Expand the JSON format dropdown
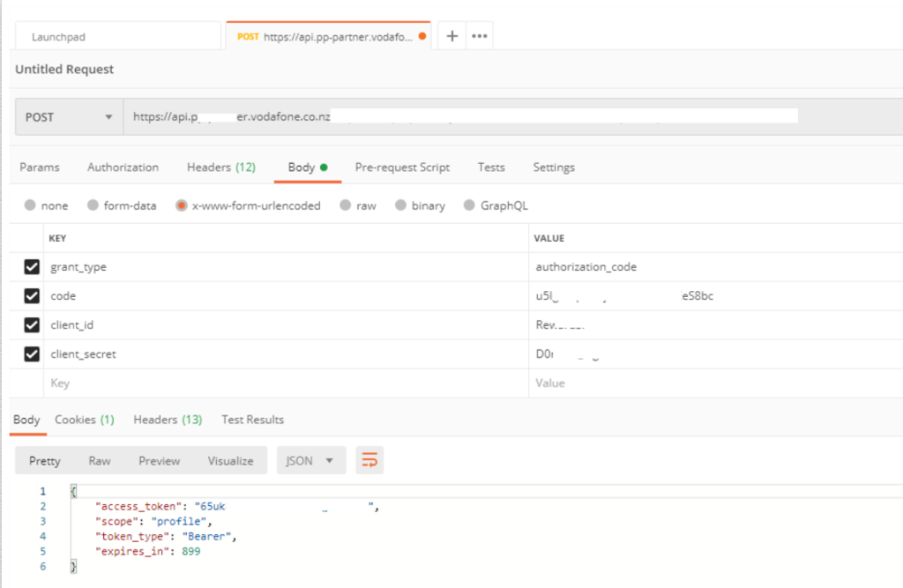 [310, 460]
